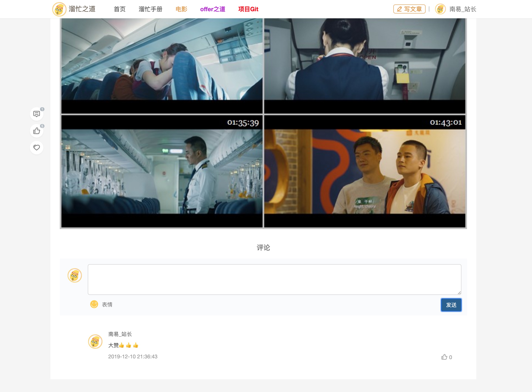
Task: Open the smiley 表情 emoji picker
Action: pyautogui.click(x=94, y=304)
